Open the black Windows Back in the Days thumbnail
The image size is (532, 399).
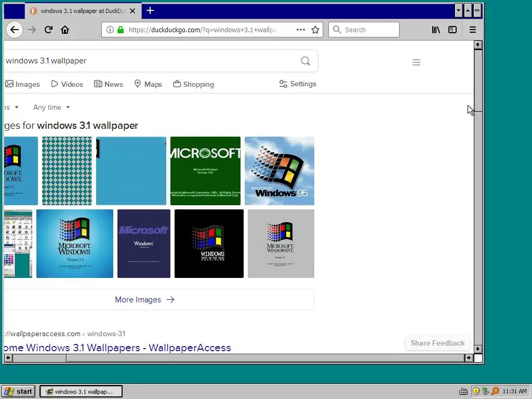(x=209, y=244)
